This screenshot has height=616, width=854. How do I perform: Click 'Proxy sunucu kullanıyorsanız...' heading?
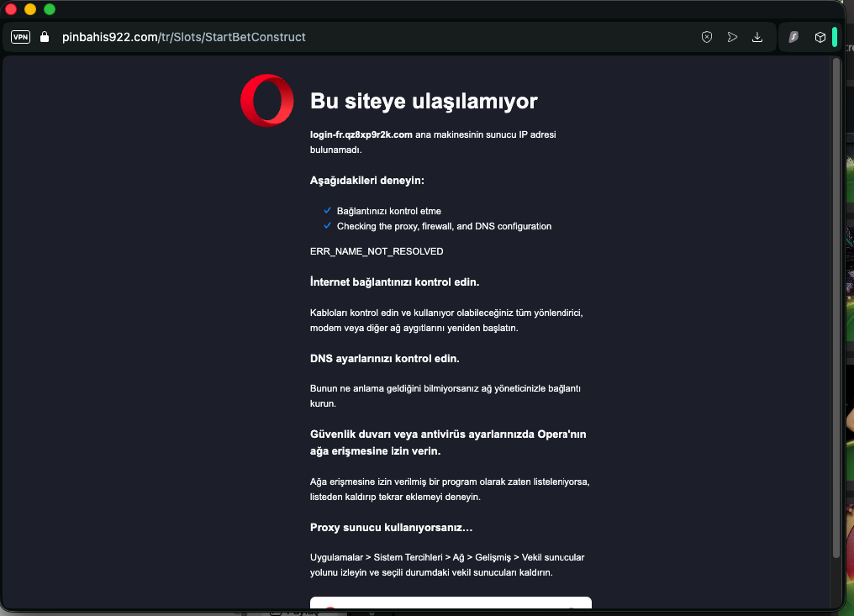point(391,527)
